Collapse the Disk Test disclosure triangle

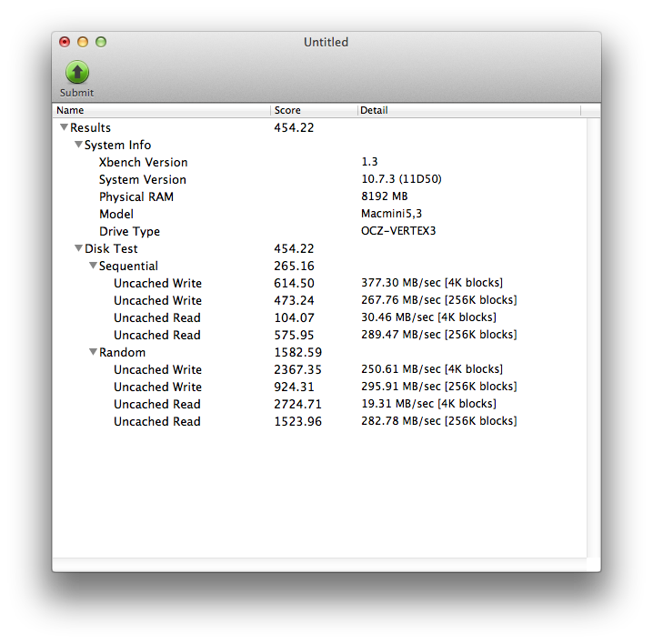tap(78, 248)
